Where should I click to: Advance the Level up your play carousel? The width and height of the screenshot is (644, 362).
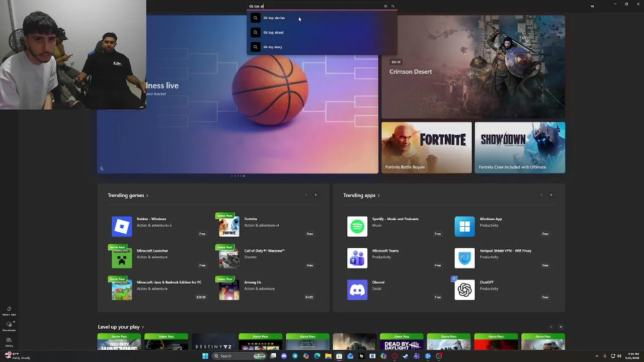(561, 327)
